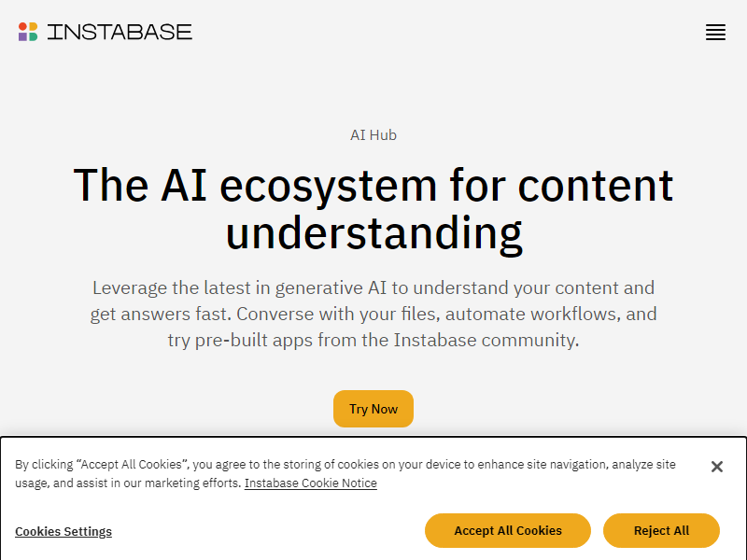Click the purple square in Instabase logo
Viewport: 747px width, 560px height.
coord(22,37)
